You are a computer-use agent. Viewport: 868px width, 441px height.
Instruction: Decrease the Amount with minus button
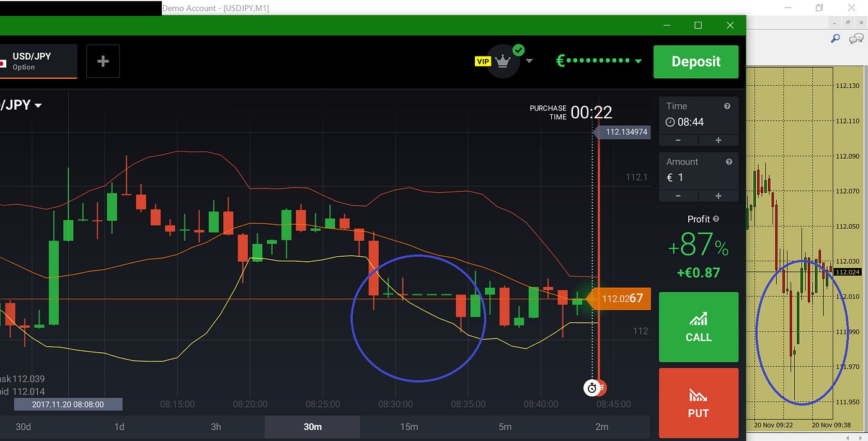click(678, 195)
